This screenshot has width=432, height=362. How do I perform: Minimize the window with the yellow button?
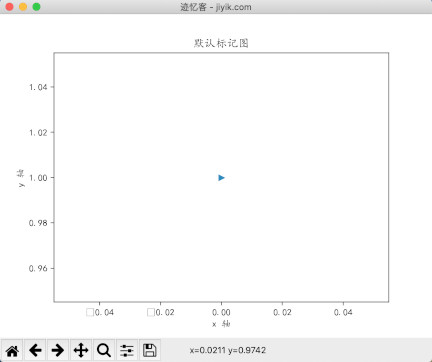pos(23,7)
